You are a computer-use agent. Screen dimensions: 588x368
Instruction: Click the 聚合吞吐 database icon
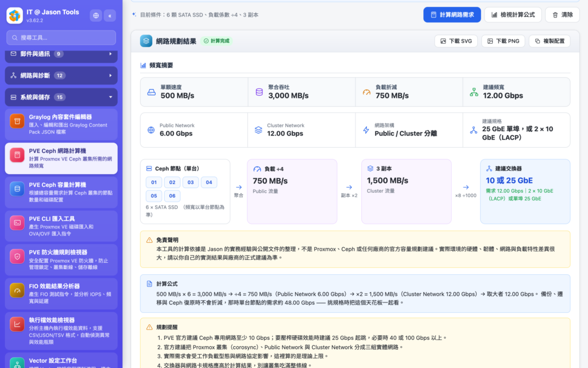259,92
